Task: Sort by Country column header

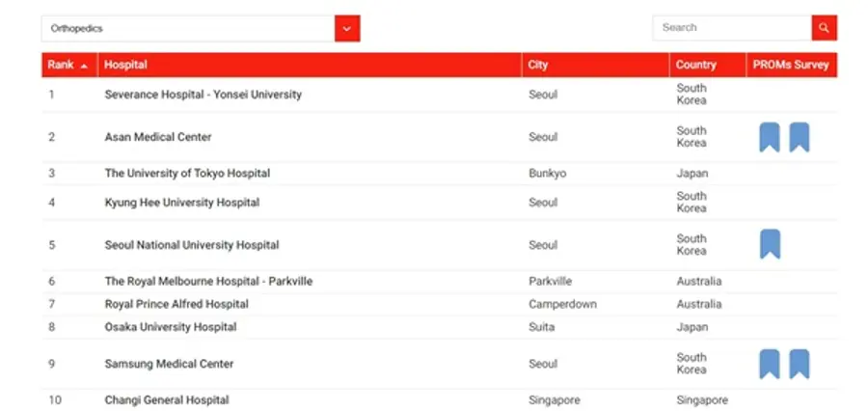Action: coord(695,65)
